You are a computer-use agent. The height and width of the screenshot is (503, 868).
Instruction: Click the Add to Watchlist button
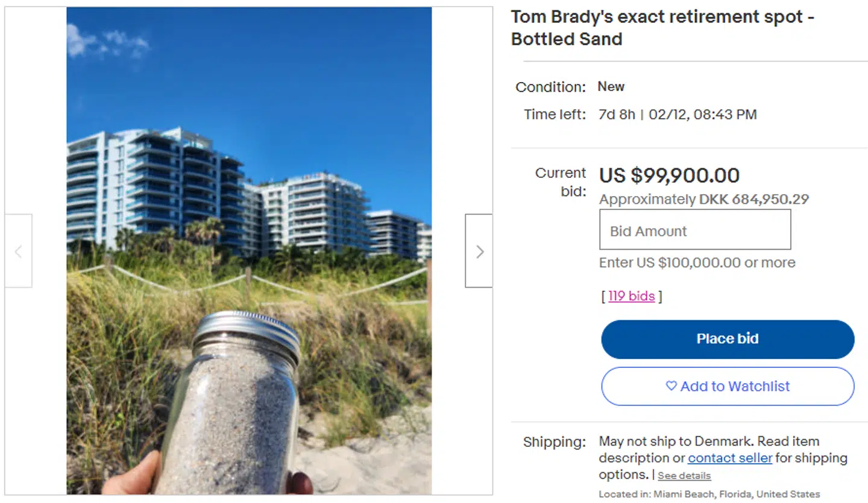tap(727, 386)
